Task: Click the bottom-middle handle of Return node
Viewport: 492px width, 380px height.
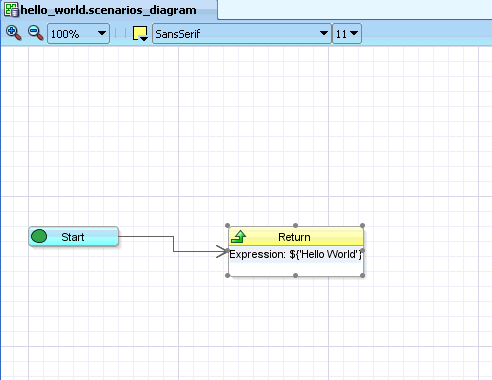Action: [x=295, y=275]
